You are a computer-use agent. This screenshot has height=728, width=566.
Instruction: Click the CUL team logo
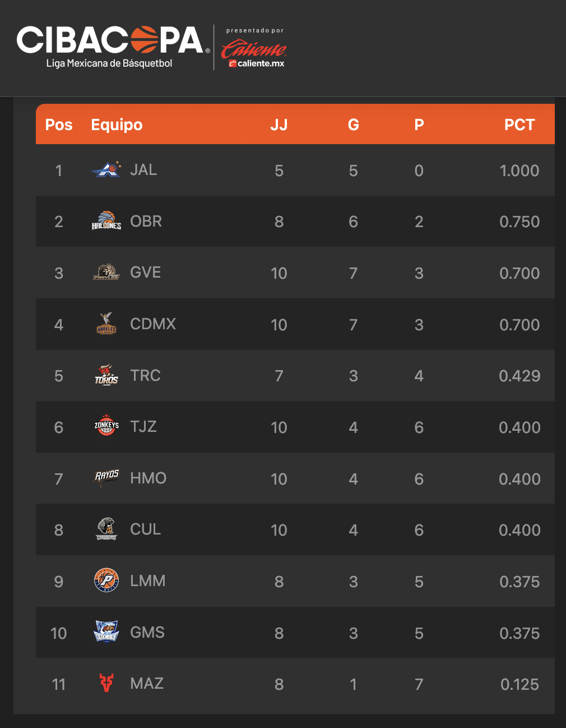[106, 529]
